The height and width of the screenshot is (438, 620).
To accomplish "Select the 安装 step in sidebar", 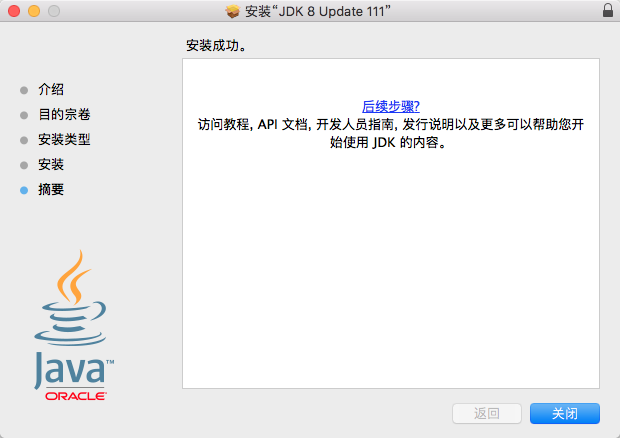I will (51, 164).
